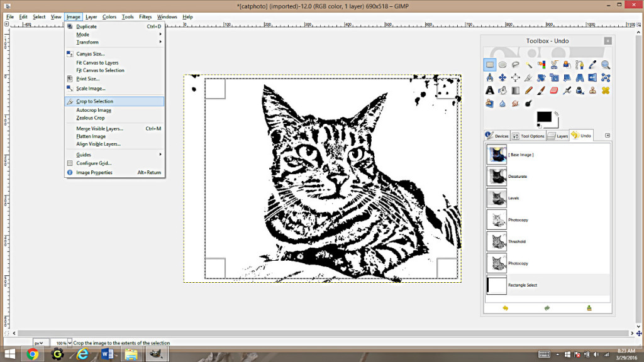This screenshot has height=362, width=644.
Task: Choose the Zoom tool
Action: point(604,65)
